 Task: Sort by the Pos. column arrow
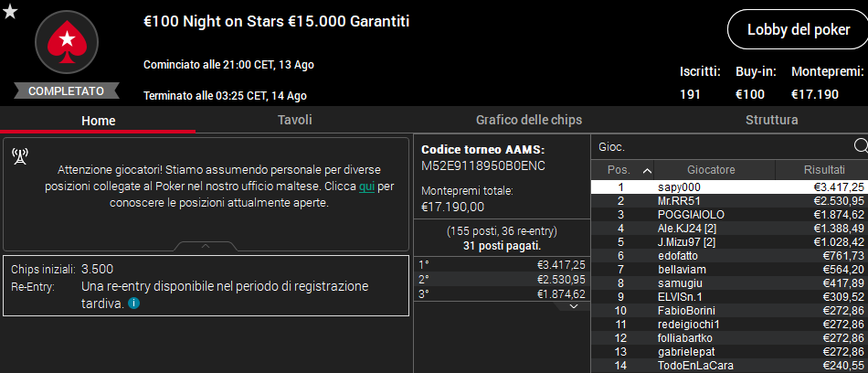647,170
